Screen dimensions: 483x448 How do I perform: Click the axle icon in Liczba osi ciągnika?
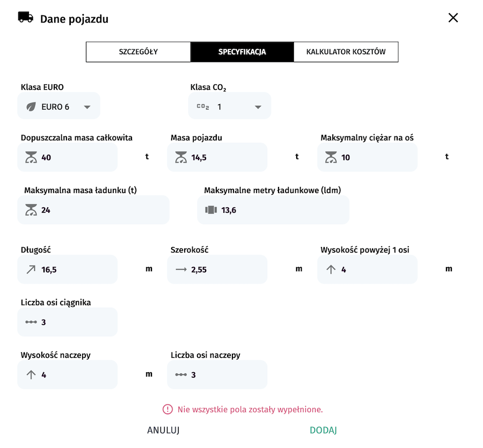click(x=31, y=322)
